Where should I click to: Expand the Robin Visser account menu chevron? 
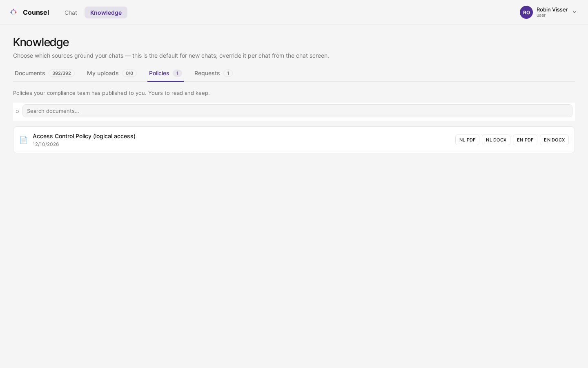[x=575, y=12]
